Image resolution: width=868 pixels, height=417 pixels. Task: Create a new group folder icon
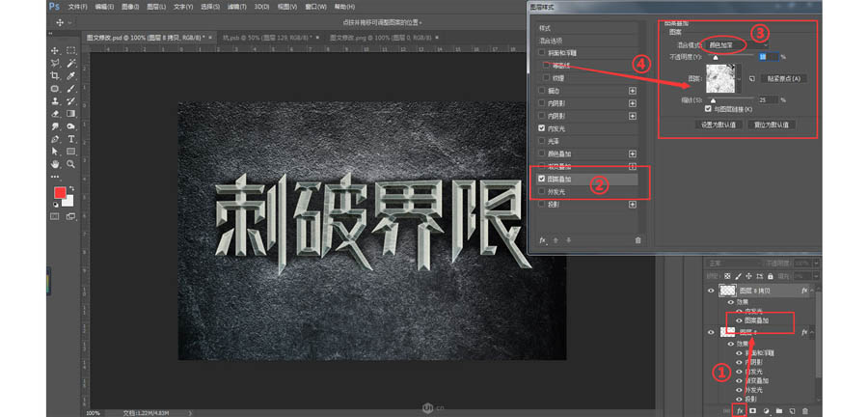[x=779, y=411]
